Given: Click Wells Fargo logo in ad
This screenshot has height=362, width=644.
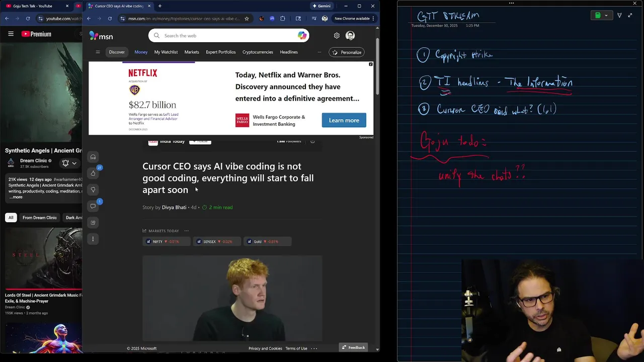Looking at the screenshot, I should click(x=242, y=120).
